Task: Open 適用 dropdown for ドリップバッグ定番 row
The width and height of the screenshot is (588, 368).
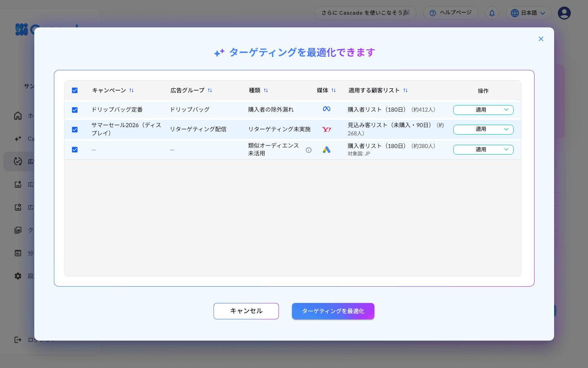Action: pos(483,110)
